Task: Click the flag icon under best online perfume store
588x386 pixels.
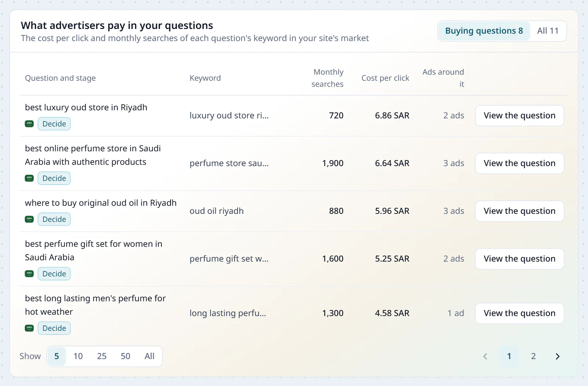Action: (29, 178)
